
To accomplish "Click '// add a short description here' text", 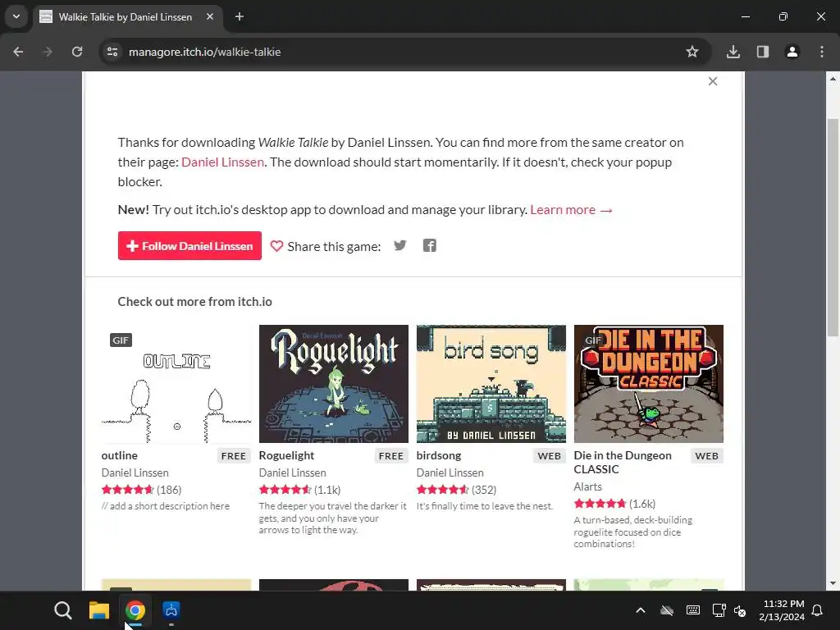I will tap(166, 506).
